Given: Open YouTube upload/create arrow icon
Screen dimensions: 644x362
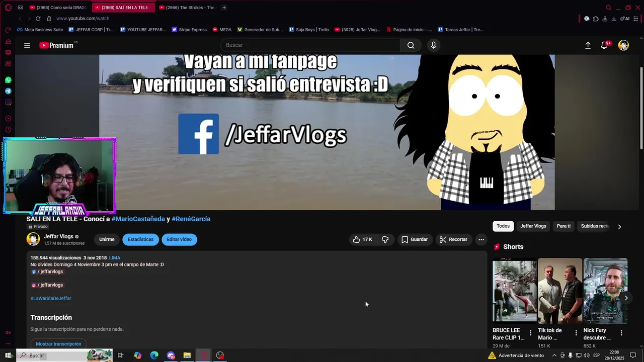Looking at the screenshot, I should [x=588, y=45].
